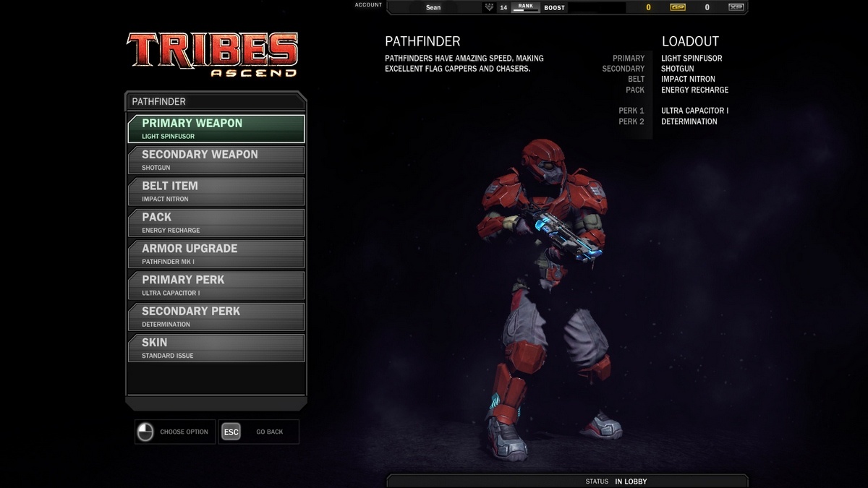Click the Sean account name field

434,7
